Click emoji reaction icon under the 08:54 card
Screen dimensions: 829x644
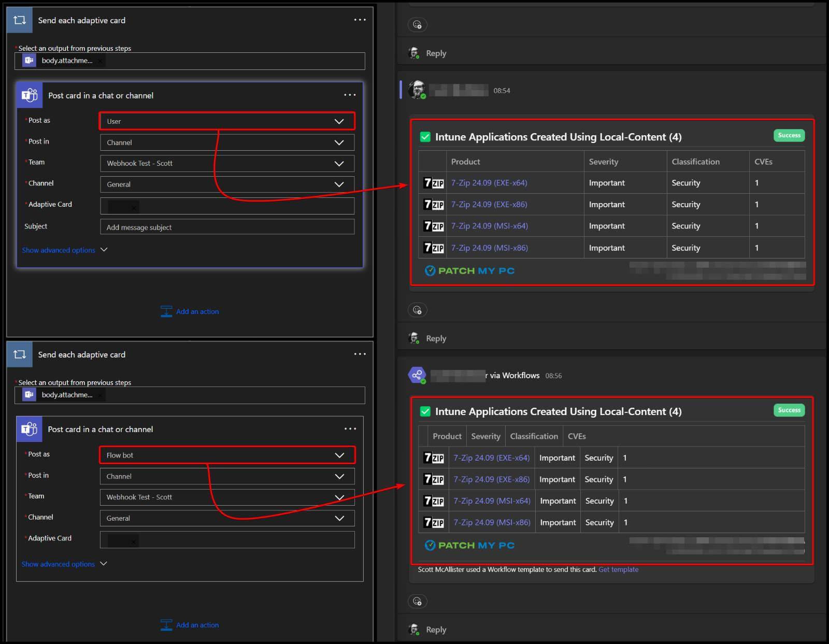pos(417,310)
